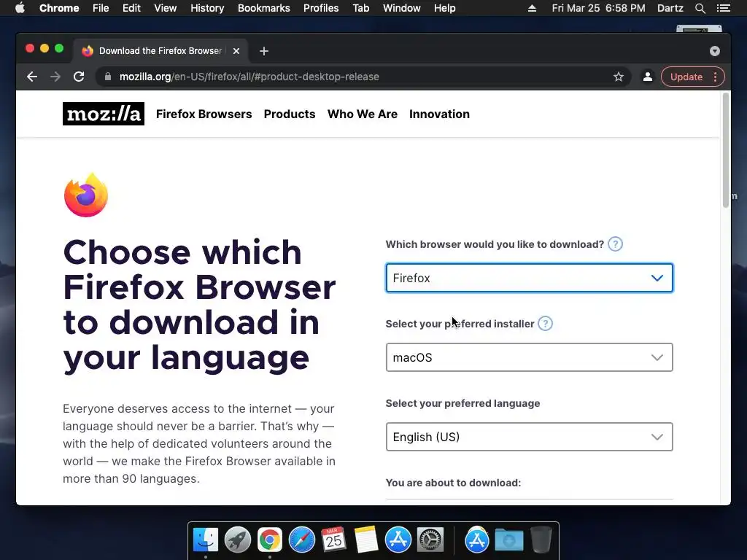Open Safari from the Dock
Viewport: 747px width, 560px height.
301,540
